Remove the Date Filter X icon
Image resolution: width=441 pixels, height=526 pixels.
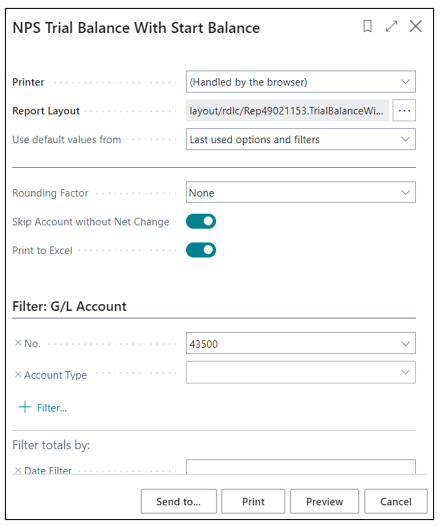point(18,470)
